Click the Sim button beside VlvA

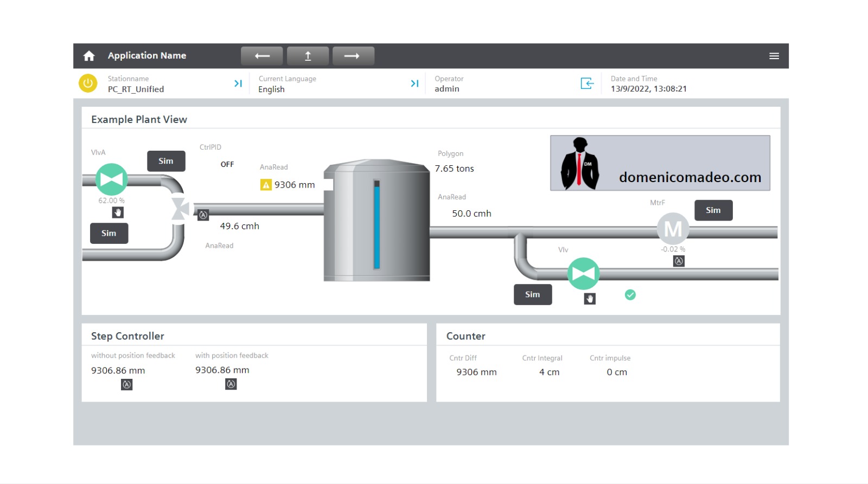click(x=166, y=161)
